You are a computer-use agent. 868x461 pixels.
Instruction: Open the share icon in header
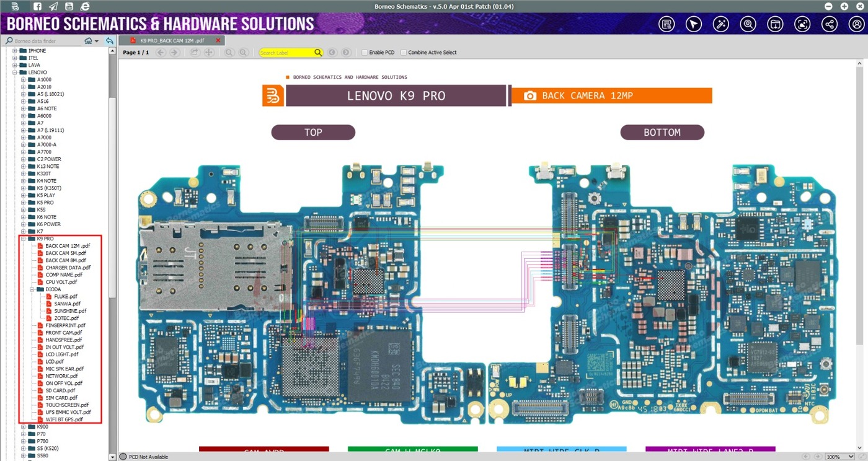(x=829, y=24)
